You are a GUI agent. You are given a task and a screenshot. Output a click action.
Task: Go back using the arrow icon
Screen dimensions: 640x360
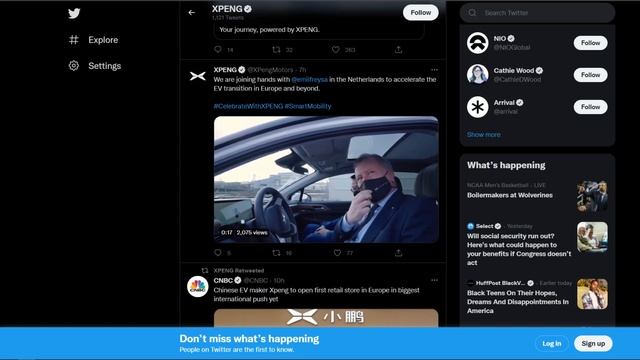point(191,13)
